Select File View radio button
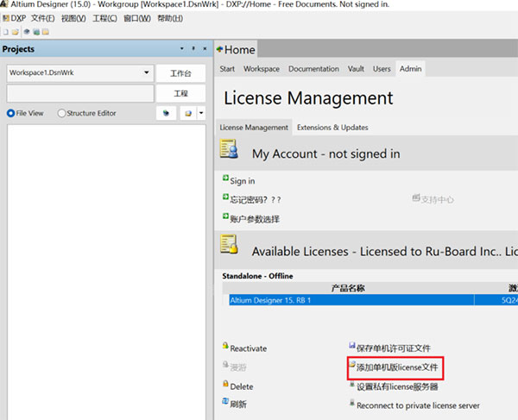Screen dimensions: 518x420 click(x=10, y=113)
